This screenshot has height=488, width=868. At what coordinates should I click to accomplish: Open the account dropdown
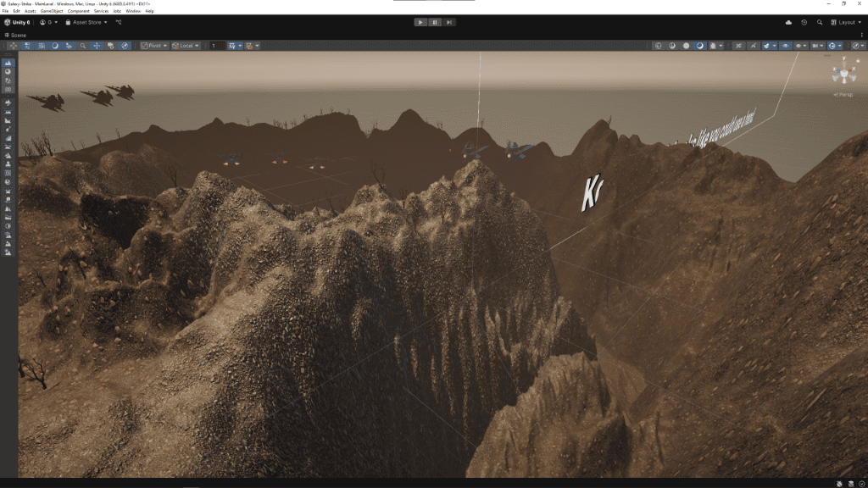(48, 22)
